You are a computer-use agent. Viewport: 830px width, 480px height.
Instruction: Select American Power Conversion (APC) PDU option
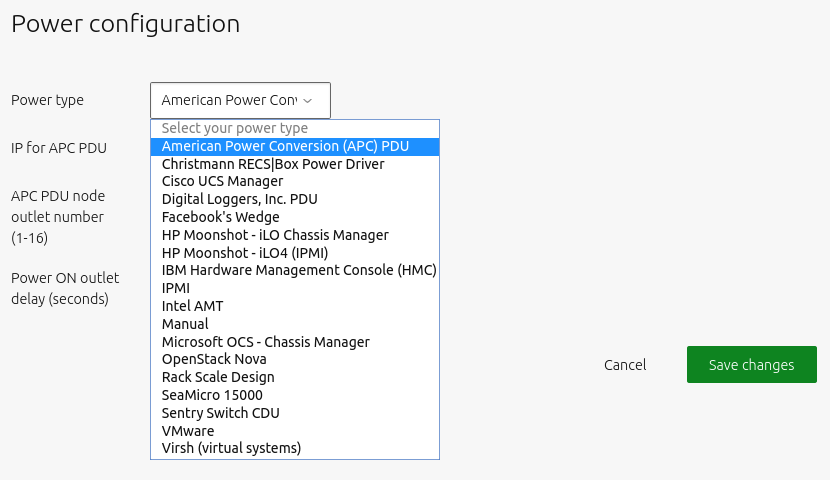[x=285, y=146]
